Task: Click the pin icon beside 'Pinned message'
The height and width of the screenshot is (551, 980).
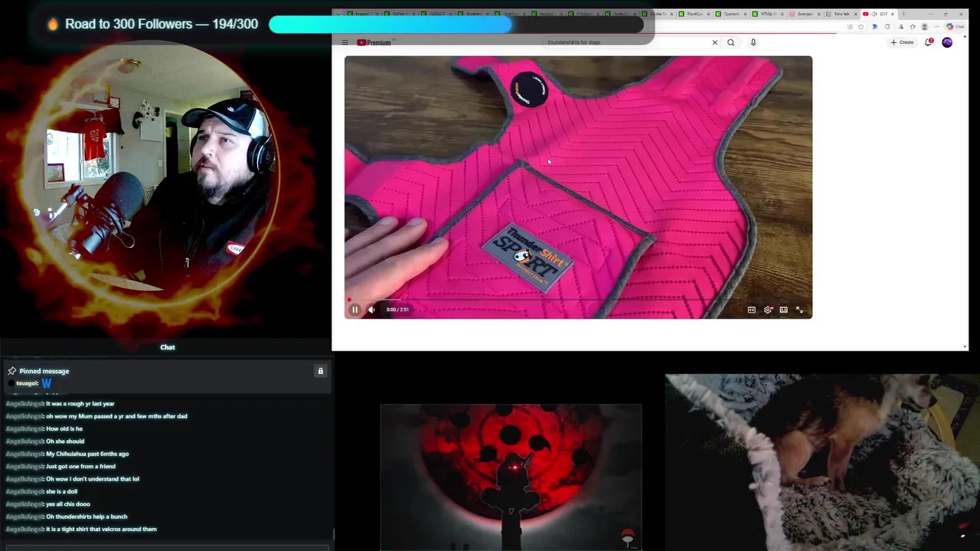Action: click(x=11, y=371)
